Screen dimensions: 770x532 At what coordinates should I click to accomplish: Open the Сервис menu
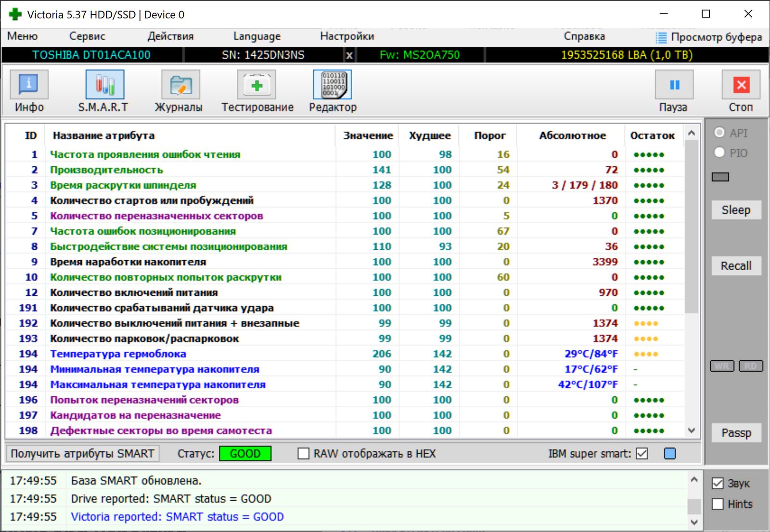tap(87, 37)
